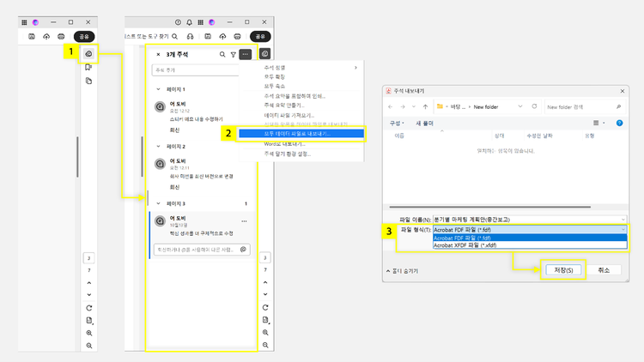
Task: Choose 데이터 파일 가져오기 menu item
Action: click(x=301, y=115)
